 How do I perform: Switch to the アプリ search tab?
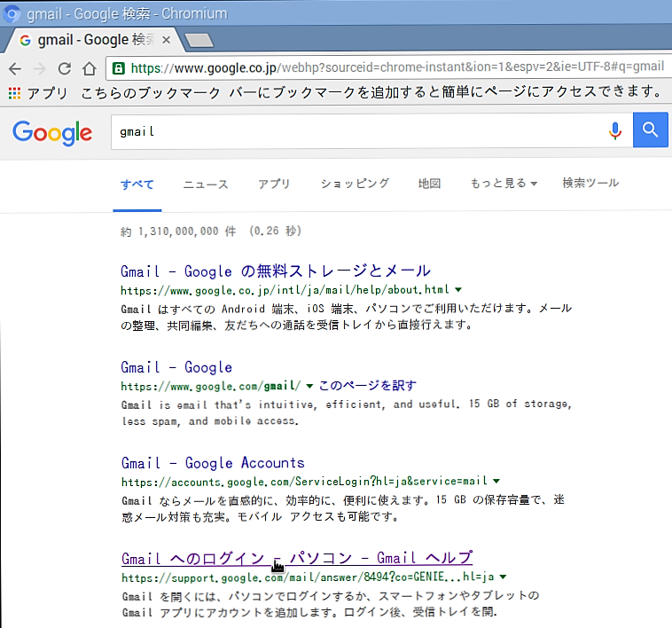[x=274, y=184]
